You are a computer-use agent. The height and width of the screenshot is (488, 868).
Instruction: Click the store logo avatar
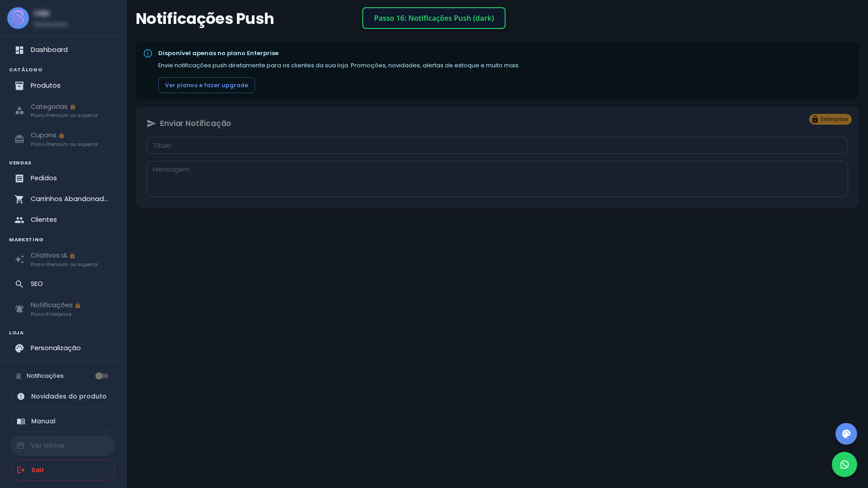point(18,18)
